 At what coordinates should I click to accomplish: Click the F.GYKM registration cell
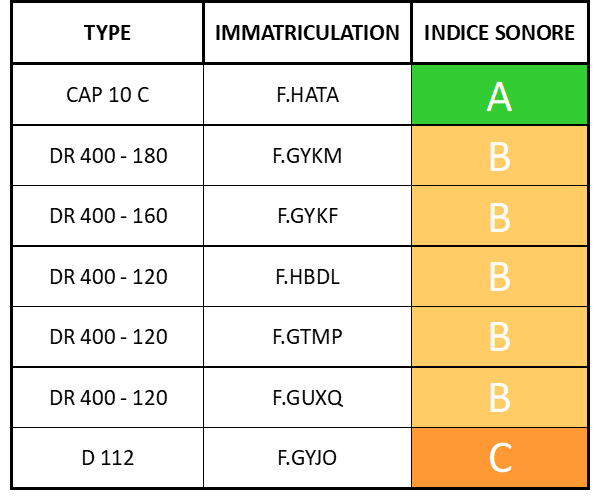(x=307, y=156)
